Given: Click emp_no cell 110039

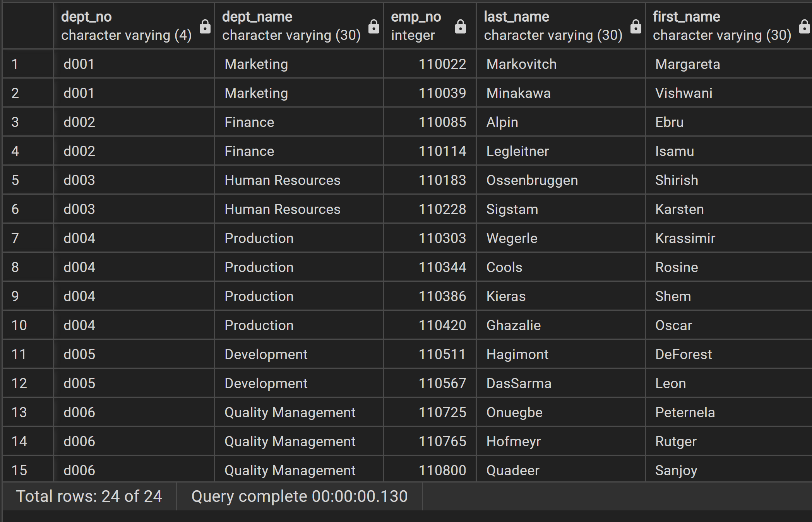Looking at the screenshot, I should tap(430, 93).
